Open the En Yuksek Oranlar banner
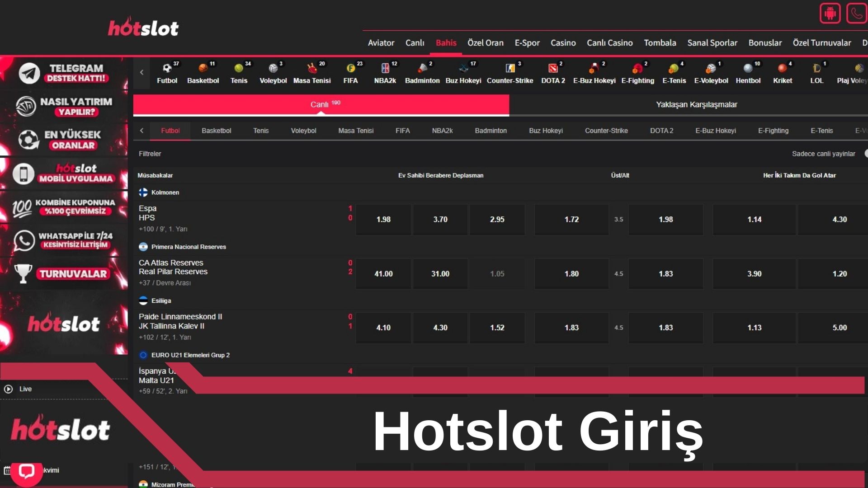 click(x=64, y=140)
